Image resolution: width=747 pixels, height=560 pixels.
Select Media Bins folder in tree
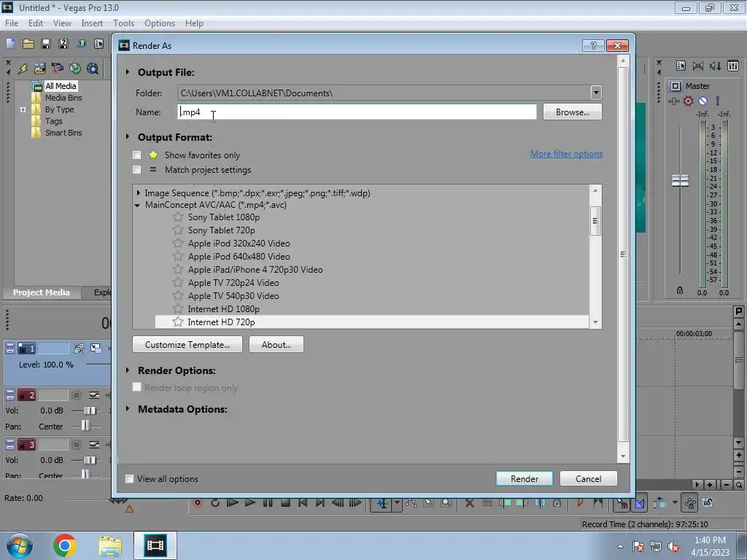63,98
